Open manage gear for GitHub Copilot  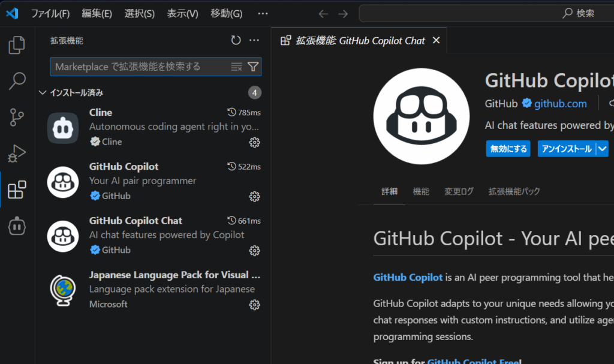click(x=254, y=196)
